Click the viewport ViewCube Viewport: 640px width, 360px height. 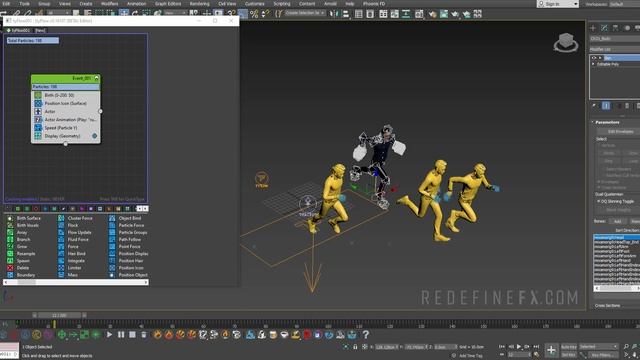566,42
